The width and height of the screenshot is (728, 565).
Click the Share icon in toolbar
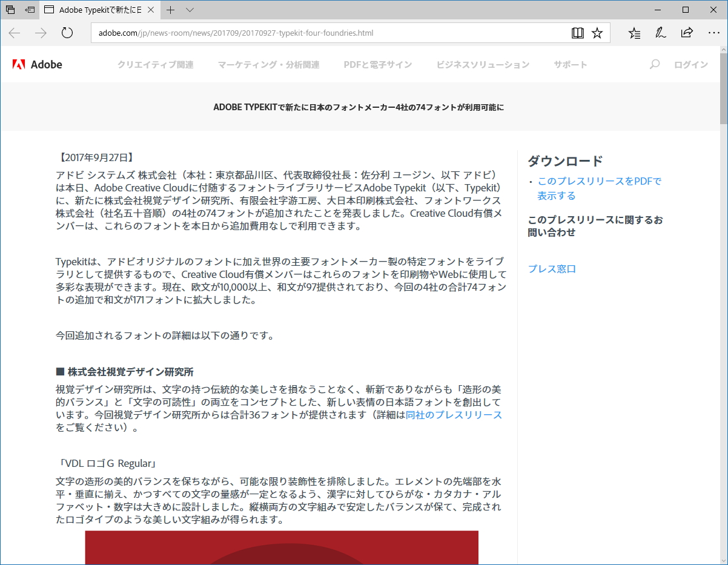point(687,33)
